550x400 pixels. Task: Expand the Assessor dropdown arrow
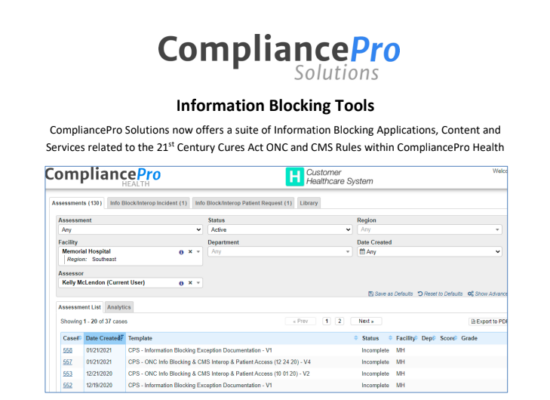[x=198, y=283]
